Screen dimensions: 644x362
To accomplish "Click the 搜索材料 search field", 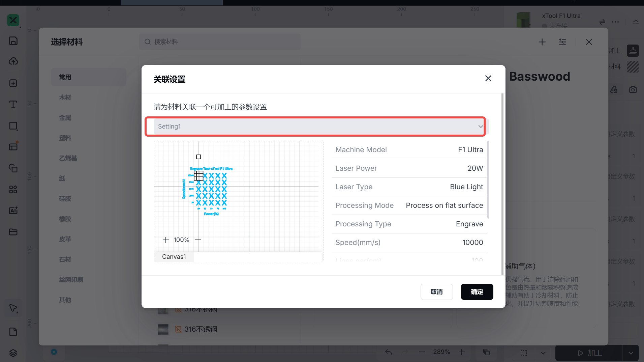I will tap(220, 42).
